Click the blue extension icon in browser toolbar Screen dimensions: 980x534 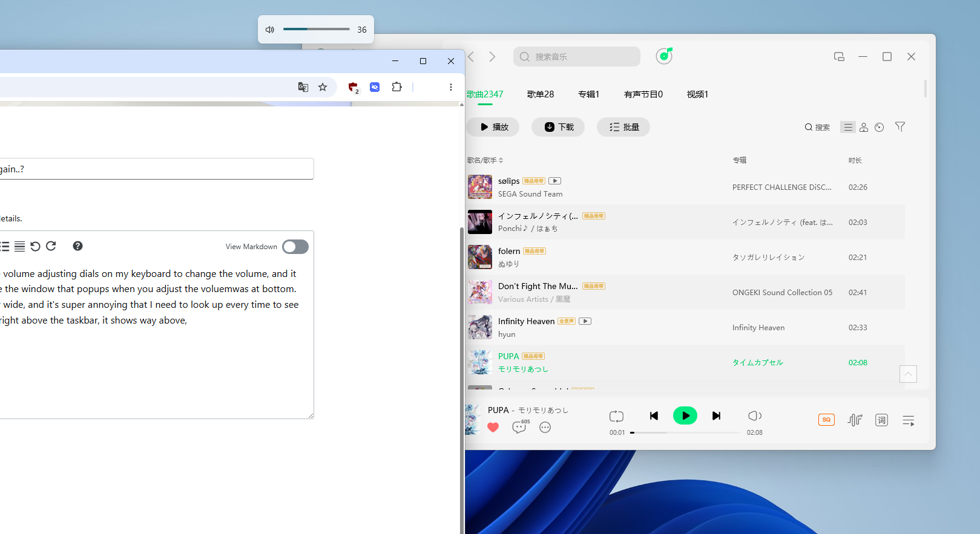(375, 87)
